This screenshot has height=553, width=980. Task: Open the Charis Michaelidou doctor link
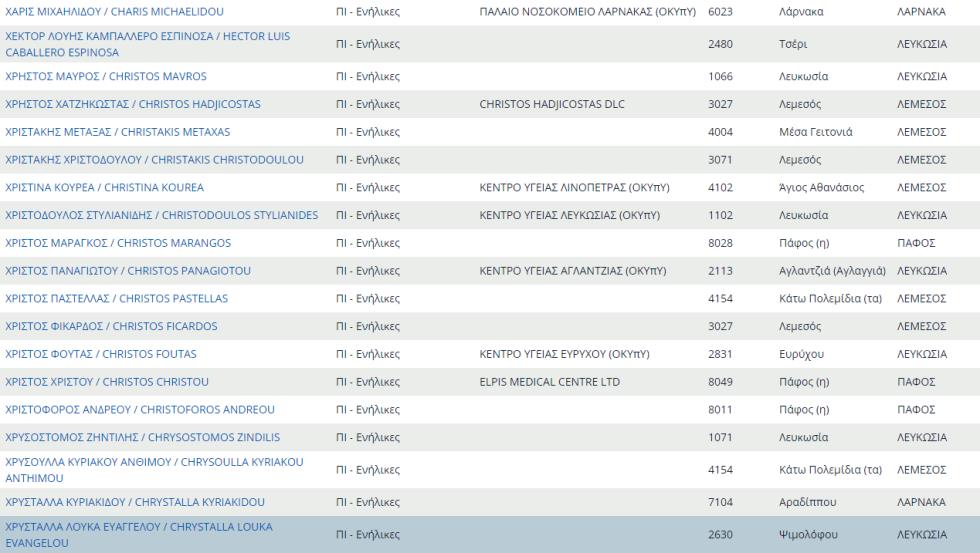(114, 12)
